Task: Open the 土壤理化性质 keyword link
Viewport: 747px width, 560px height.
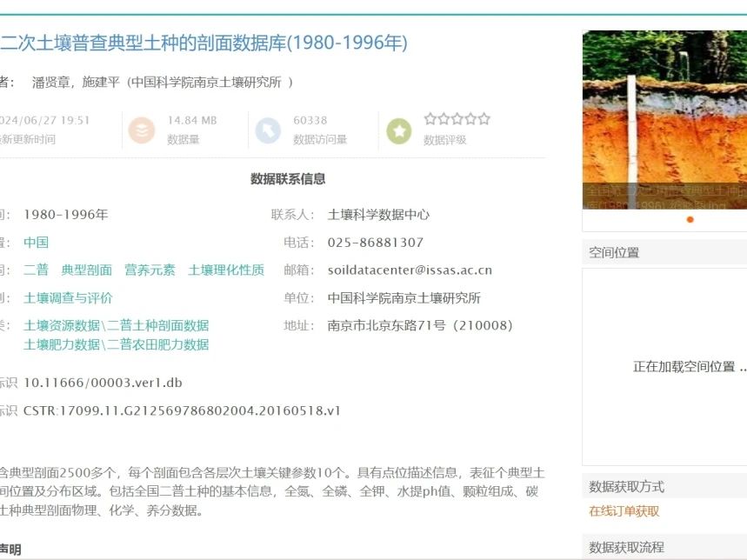Action: coord(226,270)
